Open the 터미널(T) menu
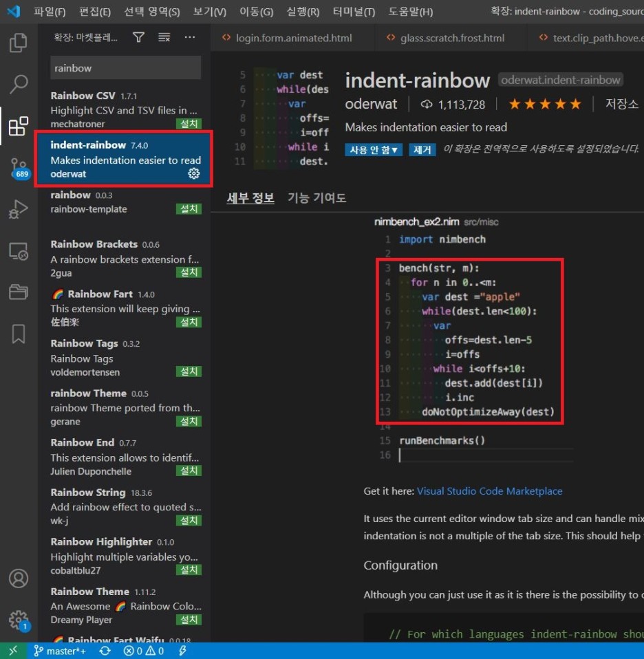Screen dimensions: 644x659 (354, 11)
